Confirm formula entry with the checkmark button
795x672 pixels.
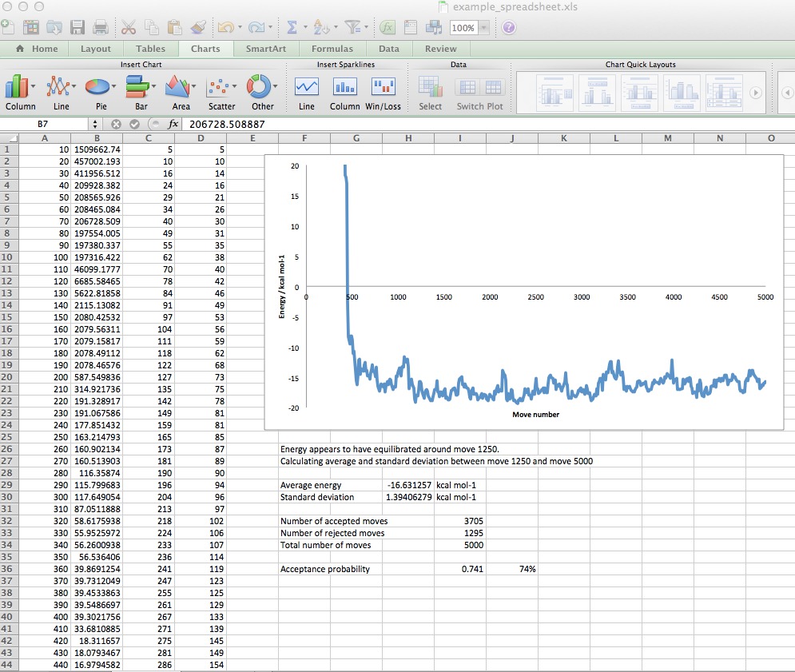coord(133,125)
